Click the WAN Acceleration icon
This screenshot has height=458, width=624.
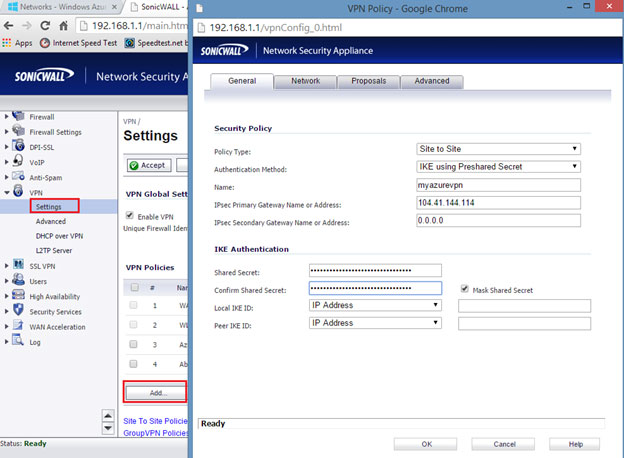[x=18, y=325]
